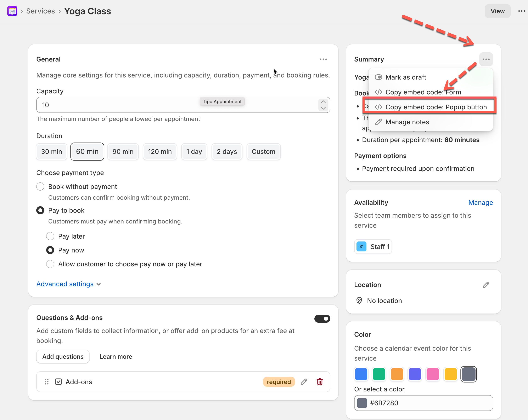Delete the Add-ons item with trash icon
528x420 pixels.
(320, 382)
